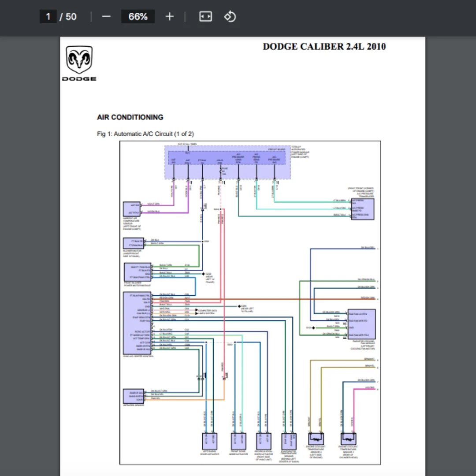Select the current page number field
476x476 pixels.
tap(48, 17)
